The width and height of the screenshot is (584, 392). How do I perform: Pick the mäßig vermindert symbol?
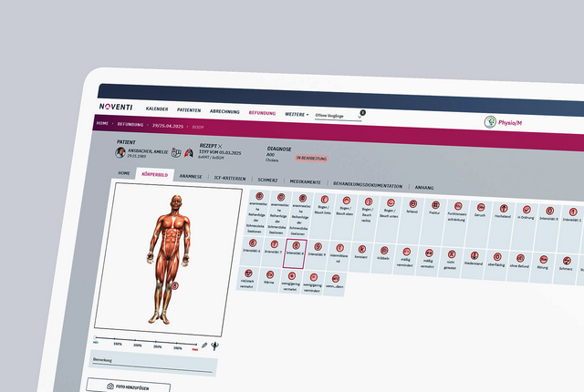pyautogui.click(x=405, y=259)
